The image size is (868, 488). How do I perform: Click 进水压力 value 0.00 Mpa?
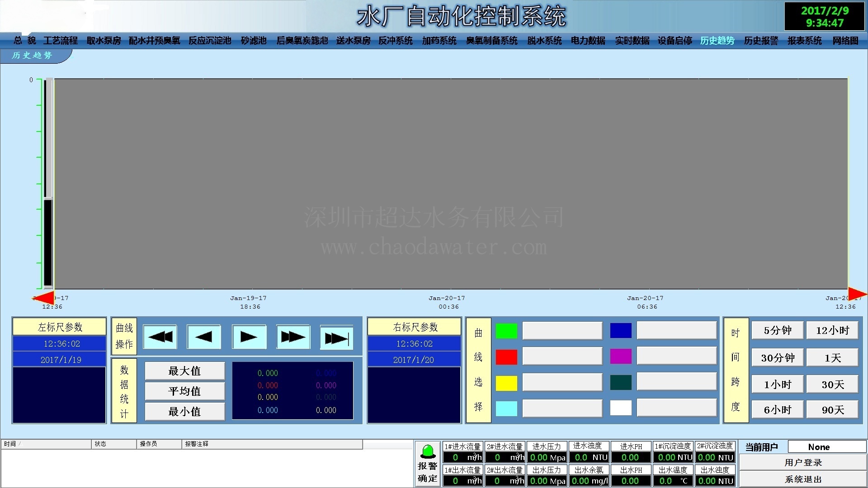[547, 457]
